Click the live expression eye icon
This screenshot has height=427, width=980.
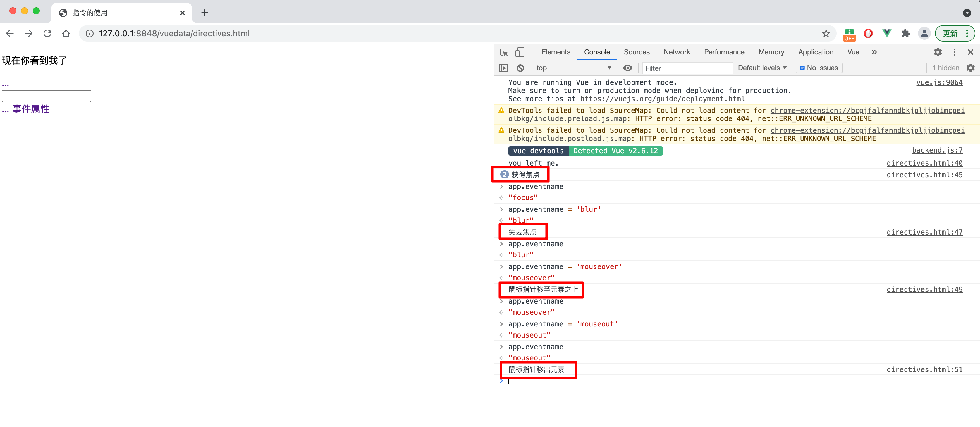pyautogui.click(x=627, y=68)
